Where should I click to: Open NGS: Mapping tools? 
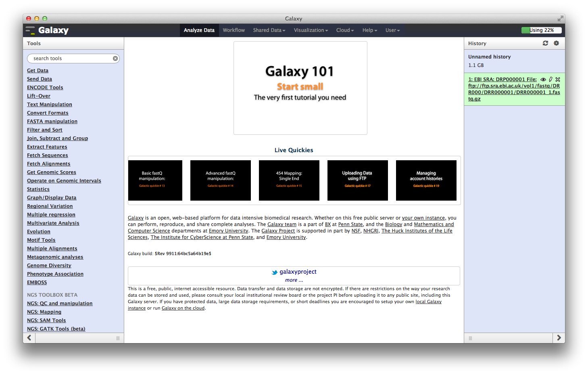(44, 312)
